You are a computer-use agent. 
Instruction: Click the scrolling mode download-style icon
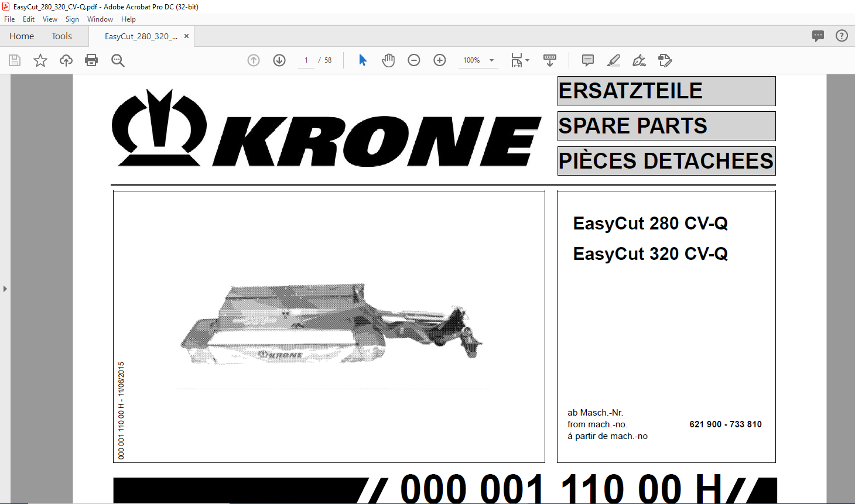(550, 60)
